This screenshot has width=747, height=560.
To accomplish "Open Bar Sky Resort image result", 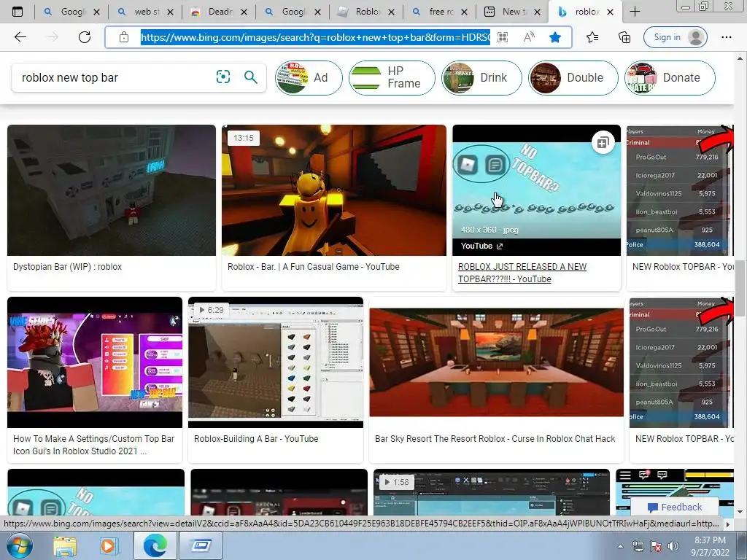I will point(496,362).
